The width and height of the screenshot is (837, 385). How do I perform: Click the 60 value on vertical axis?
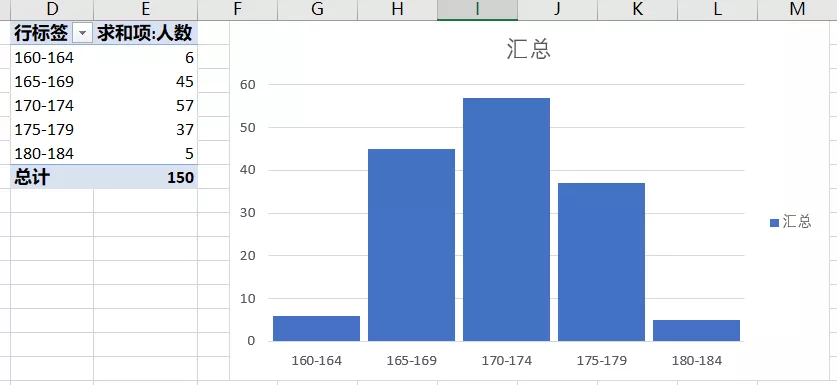pyautogui.click(x=248, y=84)
